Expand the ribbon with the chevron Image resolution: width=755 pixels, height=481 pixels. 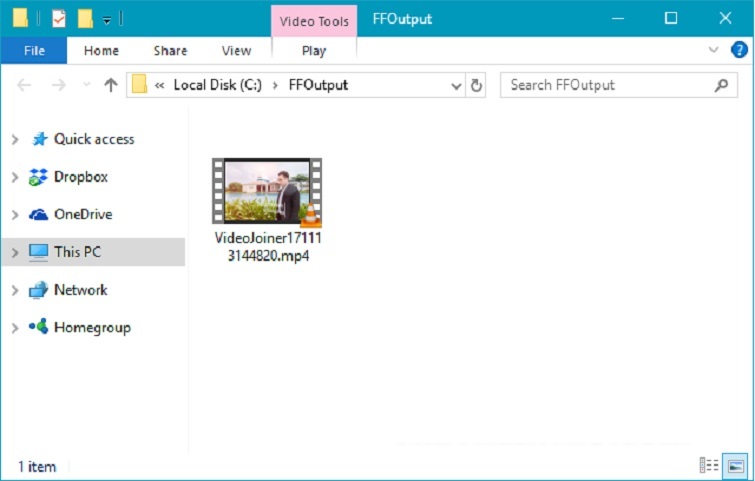point(713,50)
